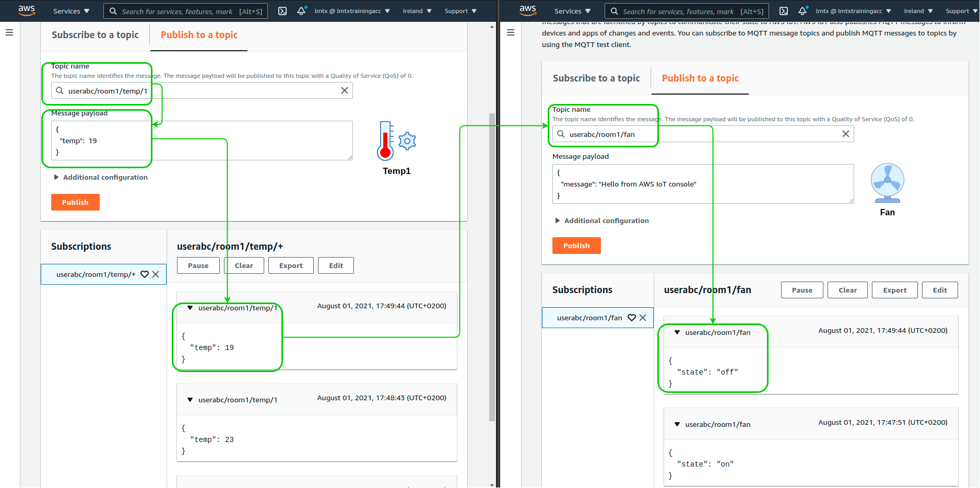Click payload box with Hello from AWS IoT

(x=703, y=184)
